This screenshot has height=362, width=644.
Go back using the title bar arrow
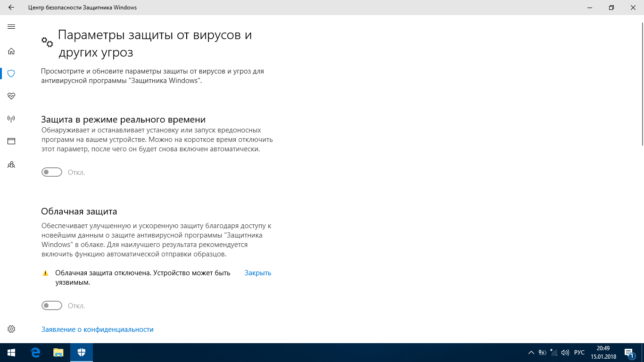(x=11, y=8)
